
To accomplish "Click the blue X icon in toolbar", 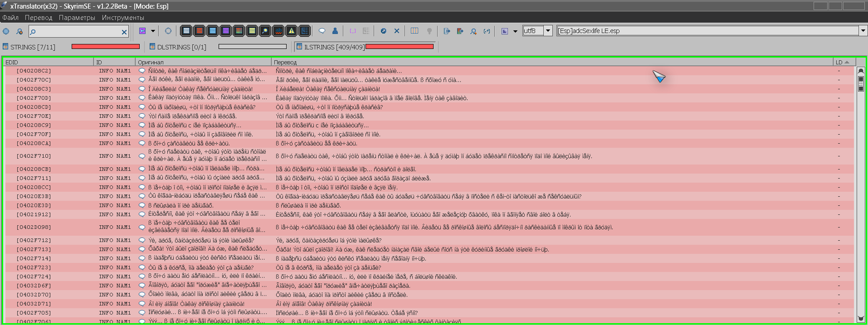I will click(x=397, y=31).
